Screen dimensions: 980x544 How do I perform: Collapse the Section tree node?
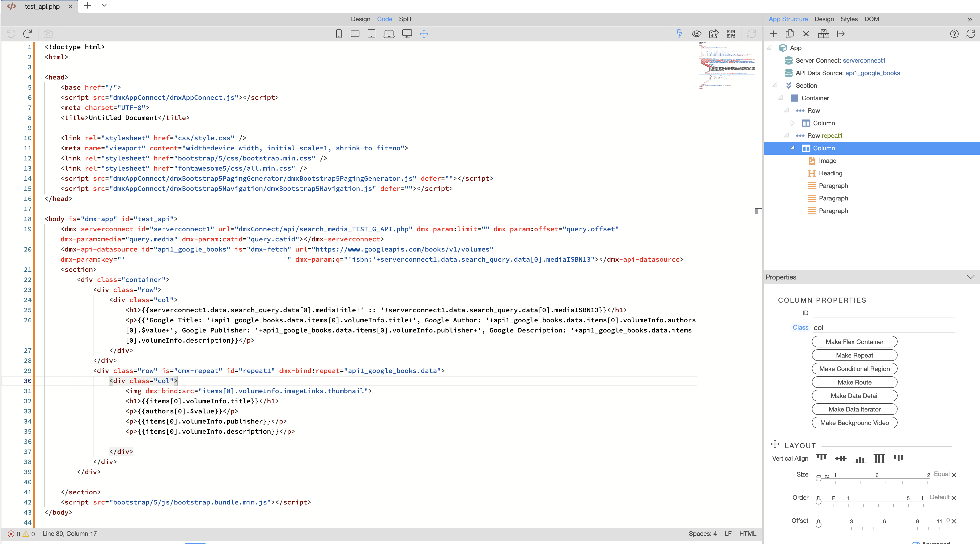tap(775, 85)
